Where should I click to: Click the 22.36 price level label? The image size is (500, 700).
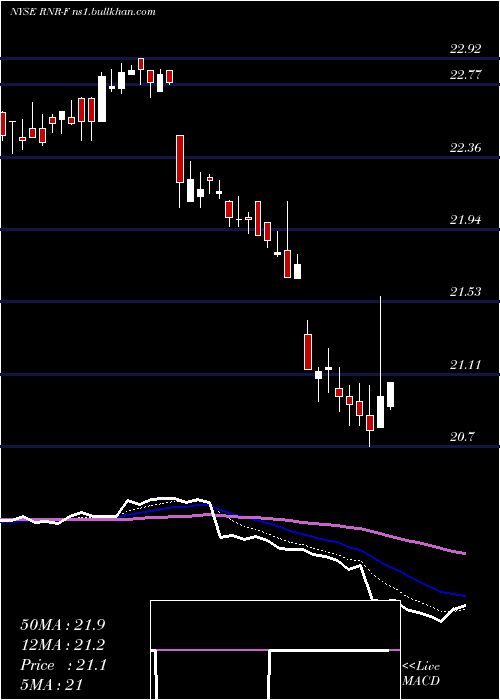466,147
